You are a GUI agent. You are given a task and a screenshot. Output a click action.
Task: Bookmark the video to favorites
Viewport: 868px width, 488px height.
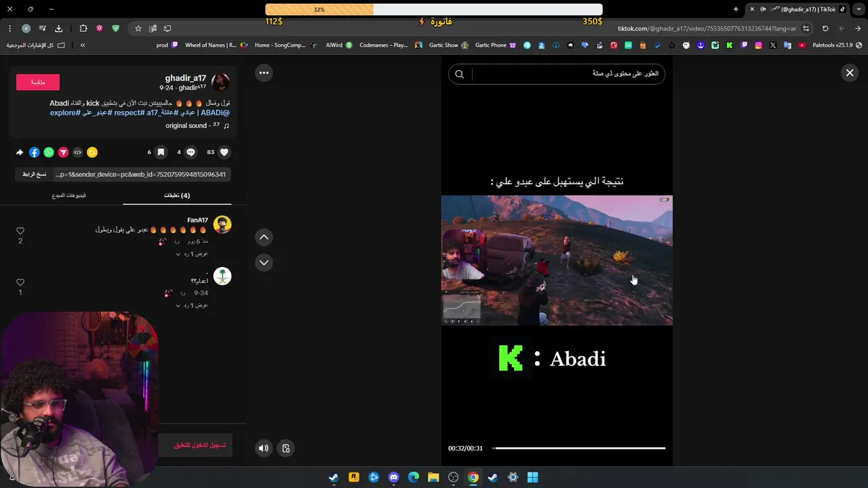click(161, 152)
